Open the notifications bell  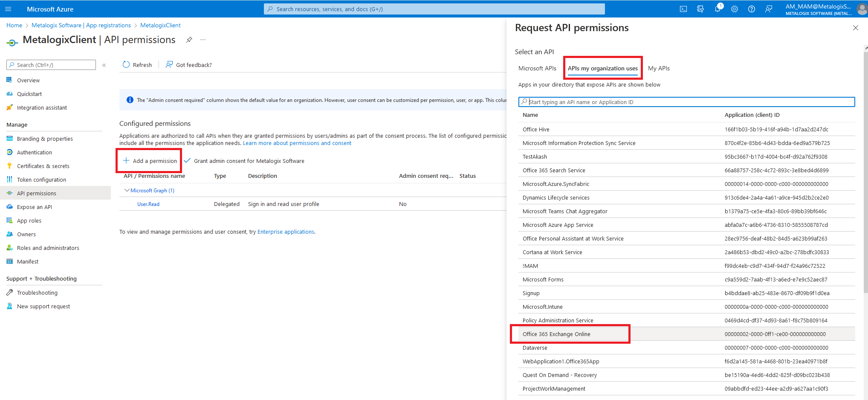[x=718, y=9]
